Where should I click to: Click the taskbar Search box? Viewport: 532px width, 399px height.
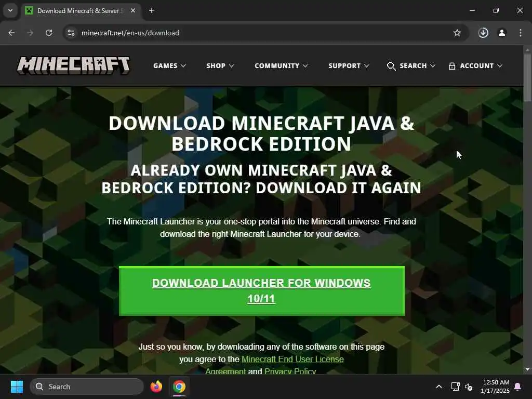[x=87, y=387]
